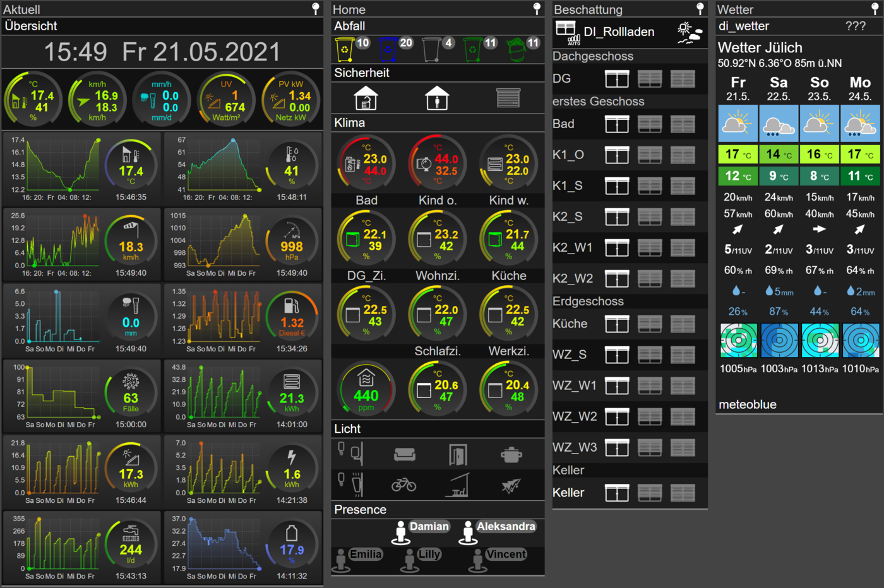Toggle the cooking pot kitchen light
This screenshot has width=884, height=588.
pos(511,454)
